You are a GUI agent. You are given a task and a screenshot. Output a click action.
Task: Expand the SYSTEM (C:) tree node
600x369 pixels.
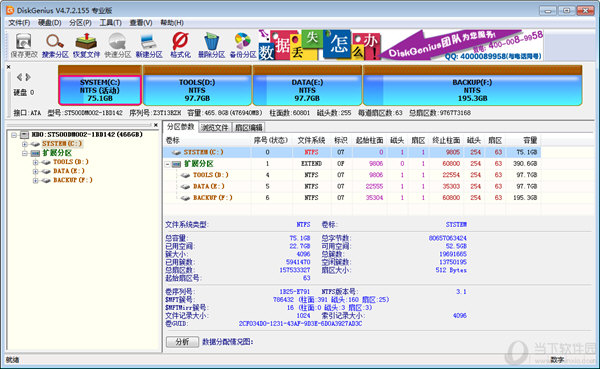(x=25, y=144)
